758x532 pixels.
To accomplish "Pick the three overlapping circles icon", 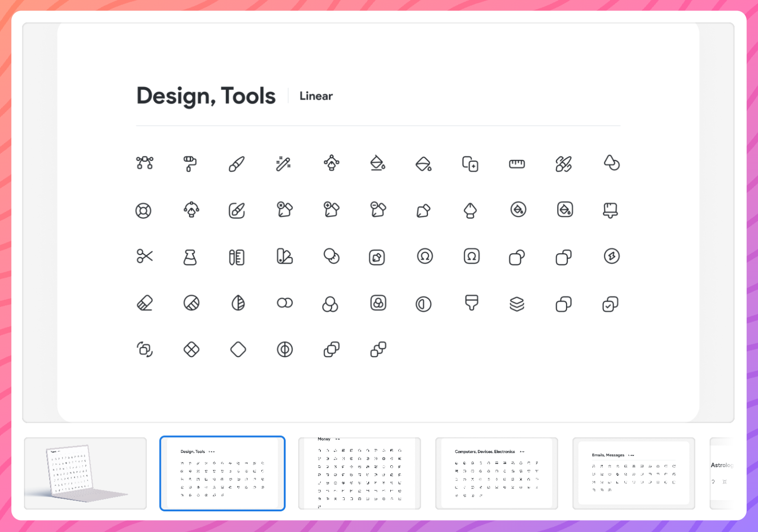I will [x=330, y=304].
